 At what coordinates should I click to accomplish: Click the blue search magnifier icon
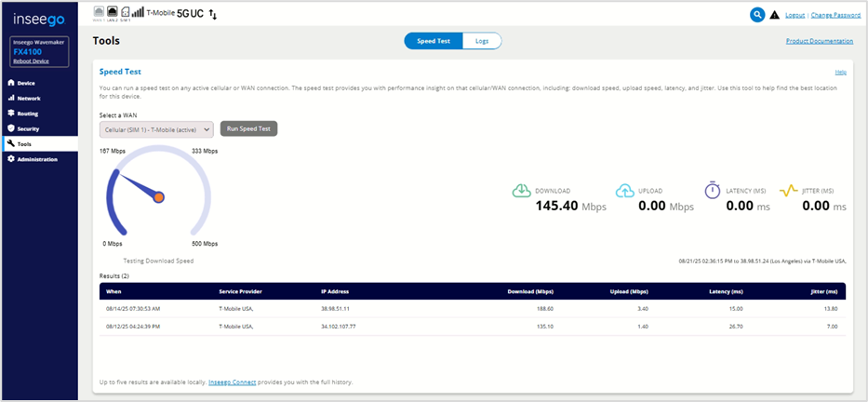(757, 15)
